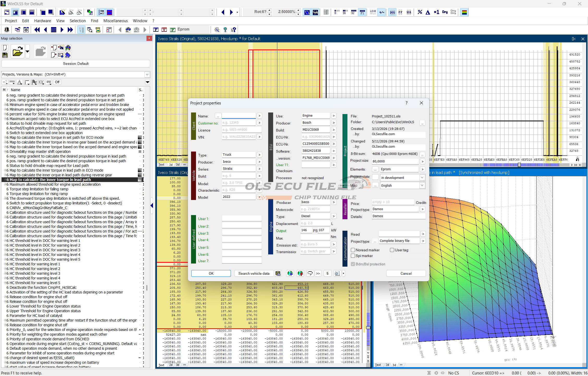Click the yellow open project folder icon
Viewport: 588px width, 376px height.
[x=17, y=51]
